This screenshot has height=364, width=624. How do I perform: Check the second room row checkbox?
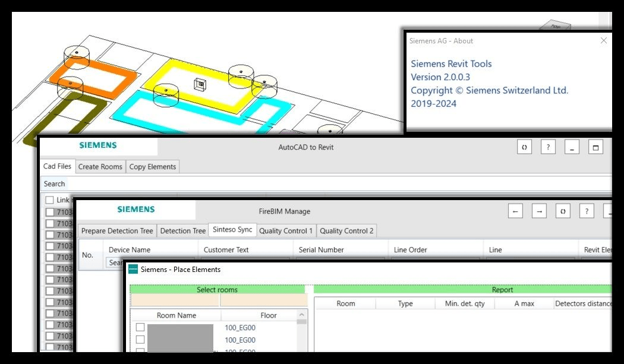[x=140, y=340]
